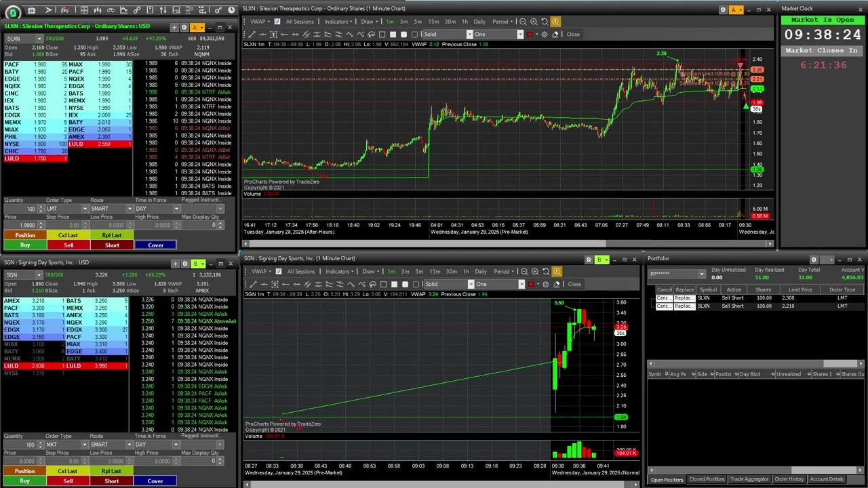Open the Trade Aggregator tab in Portfolio
The image size is (868, 488).
(x=749, y=479)
